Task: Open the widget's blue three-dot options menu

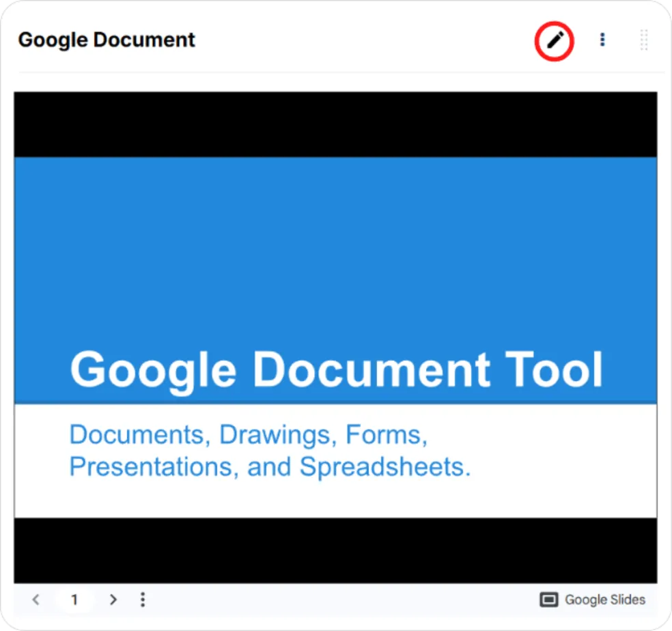Action: click(602, 40)
